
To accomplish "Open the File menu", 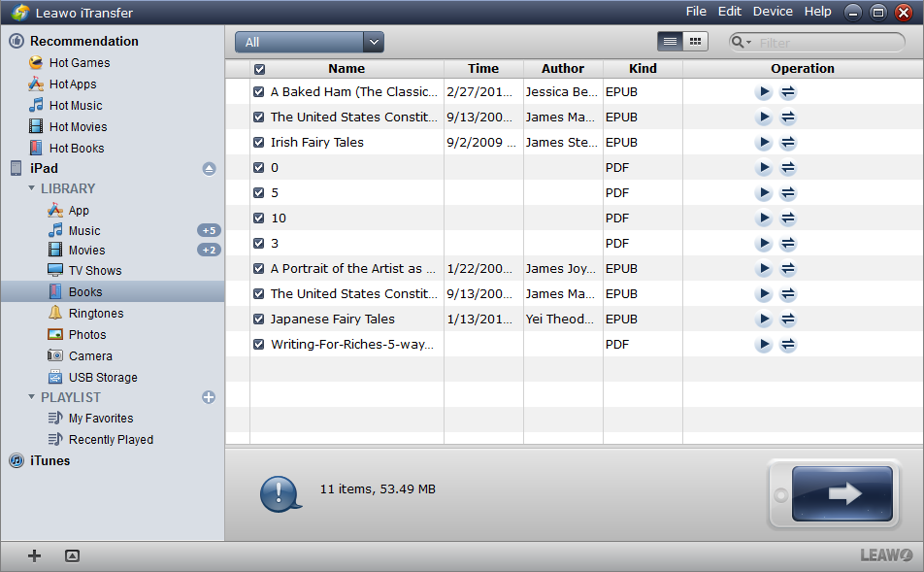I will point(696,11).
